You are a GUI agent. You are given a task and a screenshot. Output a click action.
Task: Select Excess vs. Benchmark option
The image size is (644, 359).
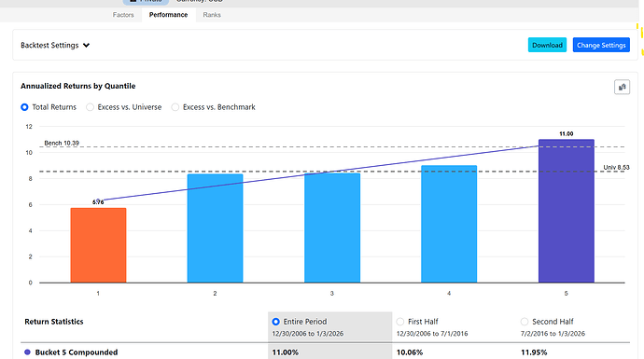(x=175, y=107)
